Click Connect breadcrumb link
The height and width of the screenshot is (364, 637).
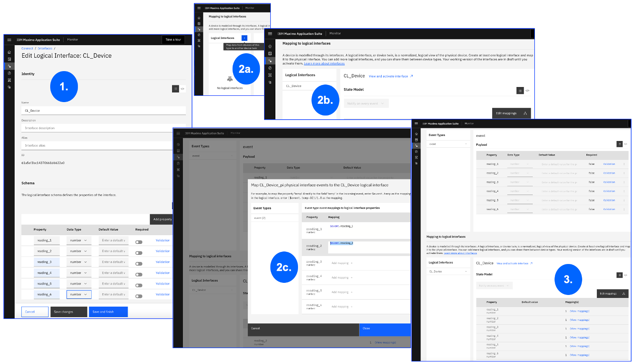tap(27, 49)
